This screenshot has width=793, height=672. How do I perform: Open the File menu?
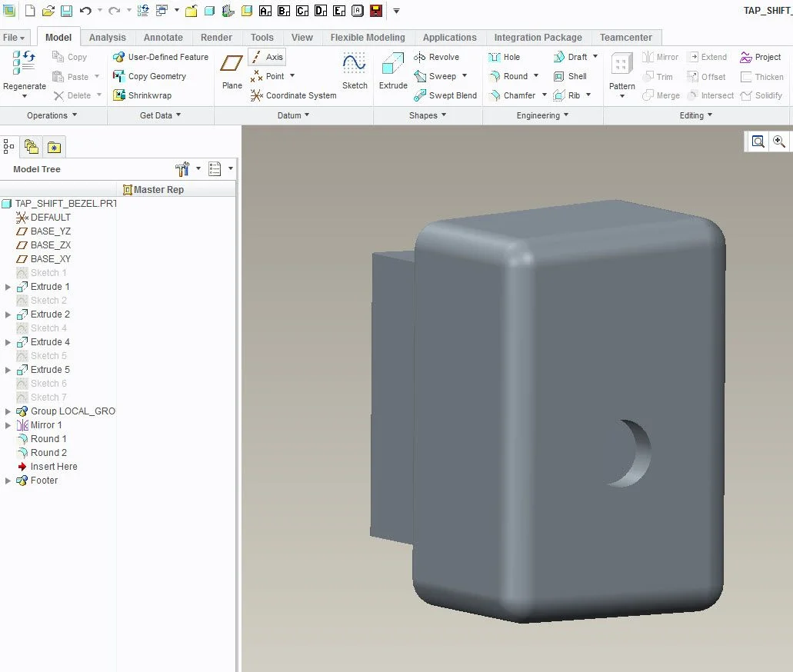(x=14, y=37)
